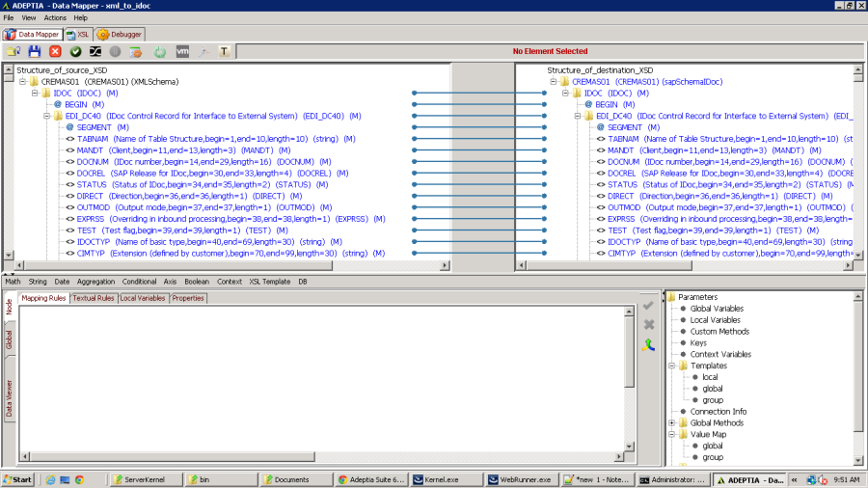Select Context Variables in Parameters tree
Image resolution: width=868 pixels, height=488 pixels.
point(720,354)
